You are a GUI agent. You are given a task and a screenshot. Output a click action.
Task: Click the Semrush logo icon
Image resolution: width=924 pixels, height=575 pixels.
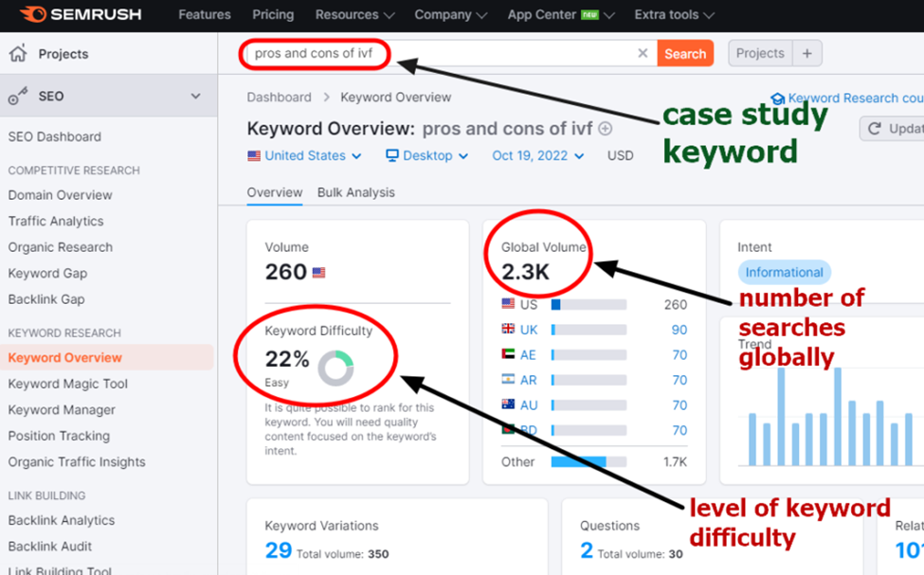(31, 14)
